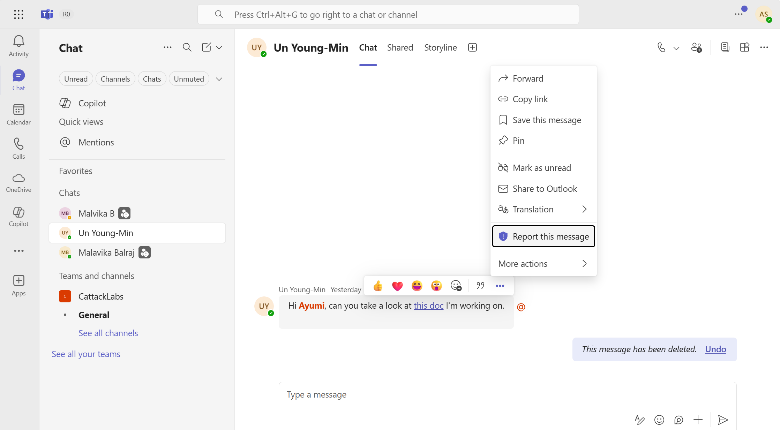Open chat with Malavika Balraj
The image size is (780, 430).
click(137, 253)
